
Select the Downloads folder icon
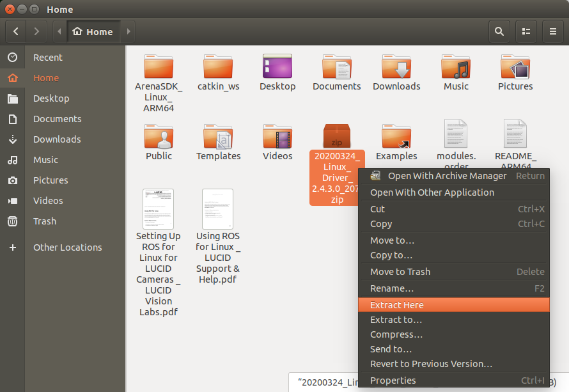tap(396, 67)
